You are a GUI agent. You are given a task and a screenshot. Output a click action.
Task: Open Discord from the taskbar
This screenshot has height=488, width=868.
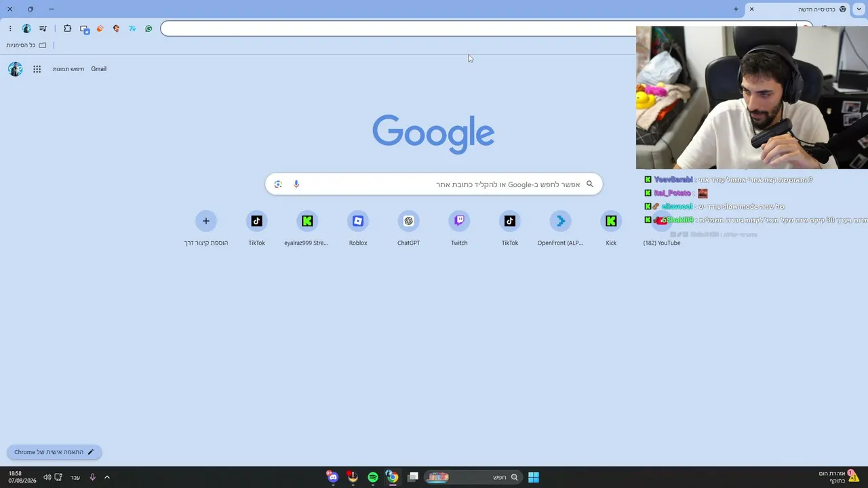(332, 477)
